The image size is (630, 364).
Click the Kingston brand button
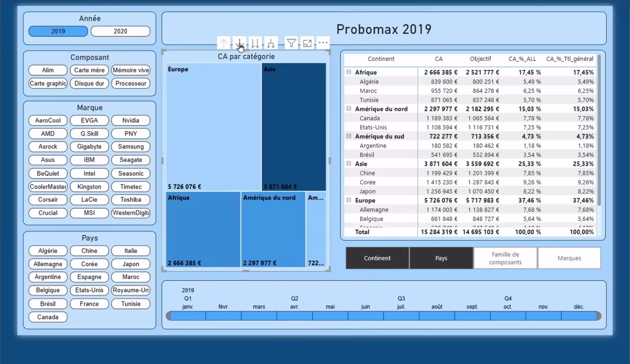click(89, 187)
